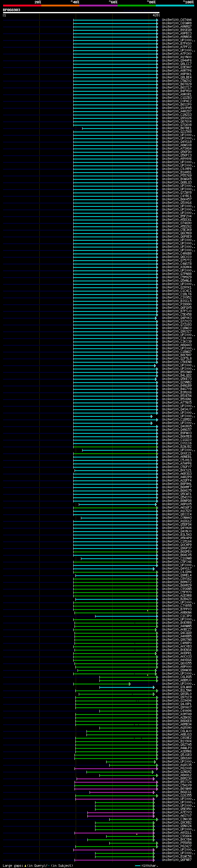Click label UniRef100_Q10PA5
Image resolution: width=197 pixels, height=868 pixels.
[177, 108]
